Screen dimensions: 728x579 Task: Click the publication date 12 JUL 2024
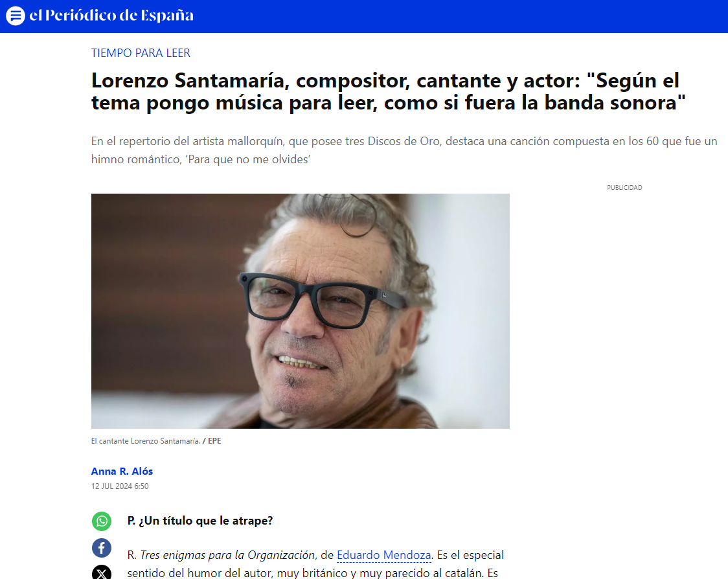click(x=120, y=486)
